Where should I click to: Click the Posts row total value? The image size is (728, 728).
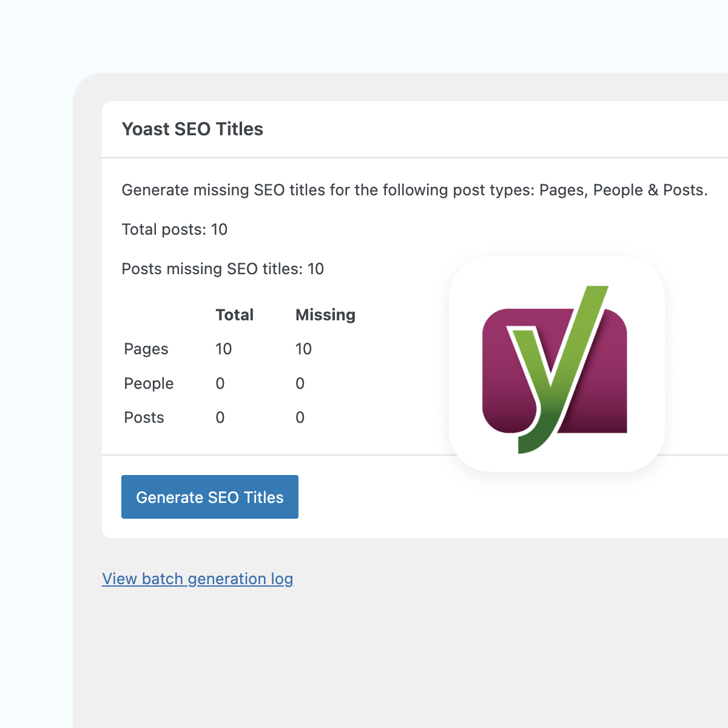(220, 417)
